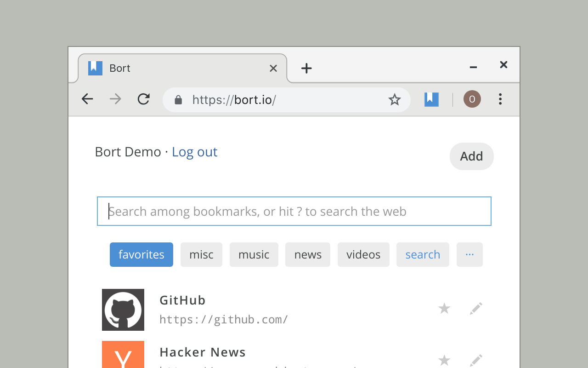Select the favorites tag filter

click(x=141, y=254)
